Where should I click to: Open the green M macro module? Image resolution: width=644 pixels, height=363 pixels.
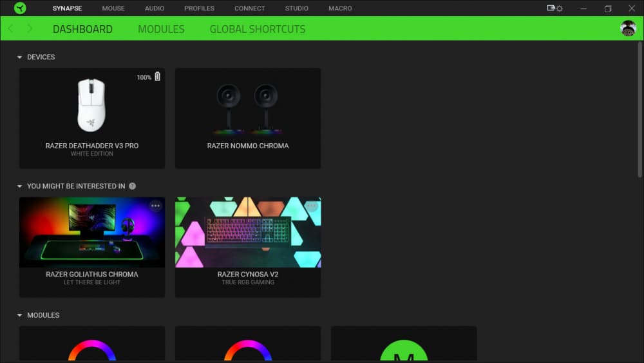404,344
